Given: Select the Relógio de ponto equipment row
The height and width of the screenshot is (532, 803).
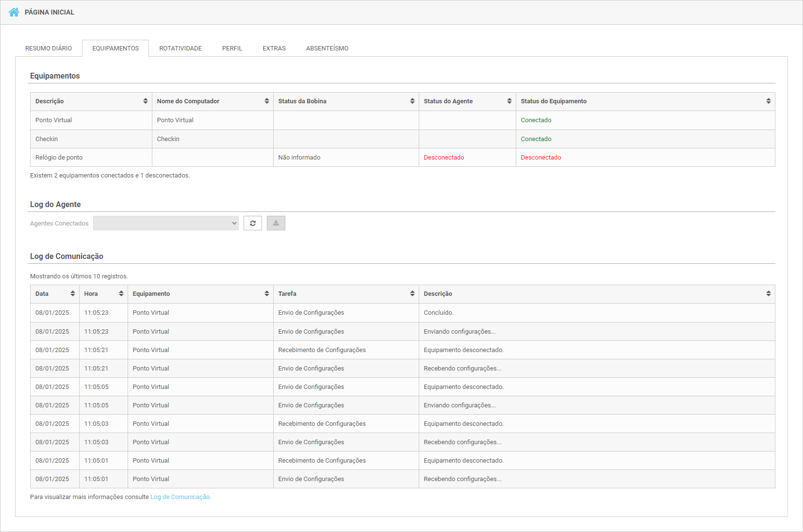Looking at the screenshot, I should pyautogui.click(x=59, y=158).
